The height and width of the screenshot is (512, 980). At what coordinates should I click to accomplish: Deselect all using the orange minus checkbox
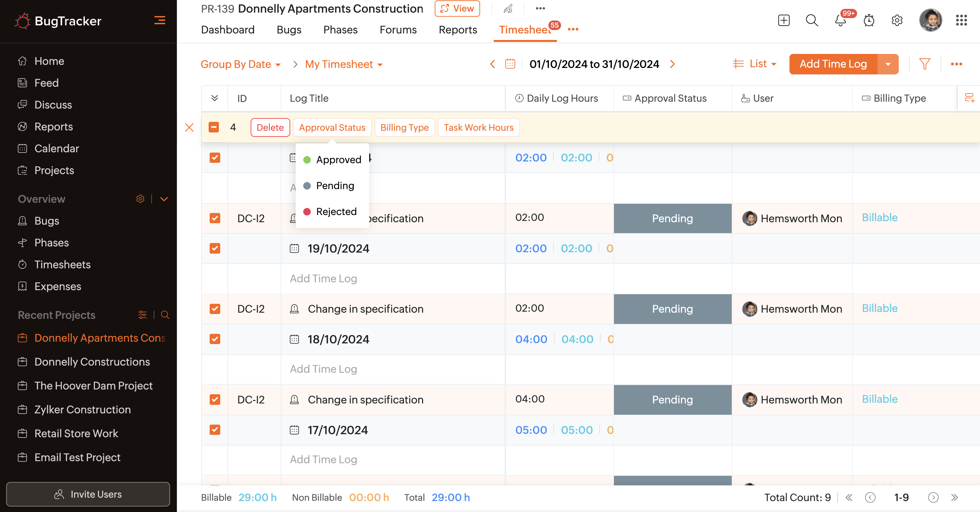click(214, 127)
